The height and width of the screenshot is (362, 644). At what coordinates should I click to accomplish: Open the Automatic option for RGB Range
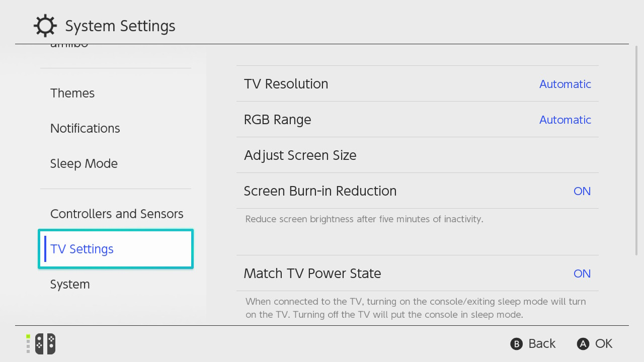pyautogui.click(x=565, y=120)
